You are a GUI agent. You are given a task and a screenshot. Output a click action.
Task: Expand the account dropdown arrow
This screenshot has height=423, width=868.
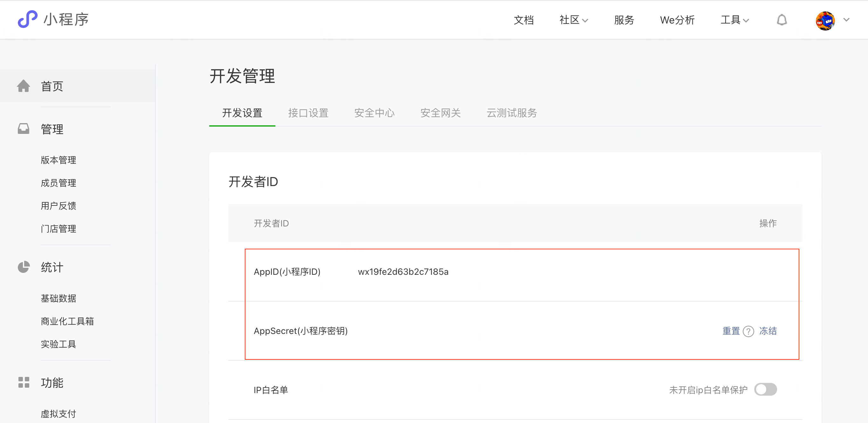tap(846, 20)
